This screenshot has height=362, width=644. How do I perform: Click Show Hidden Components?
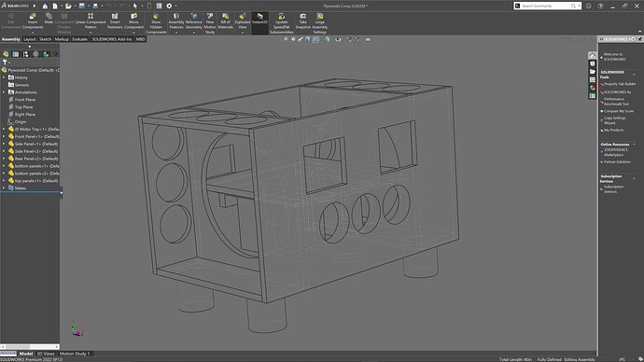[156, 24]
